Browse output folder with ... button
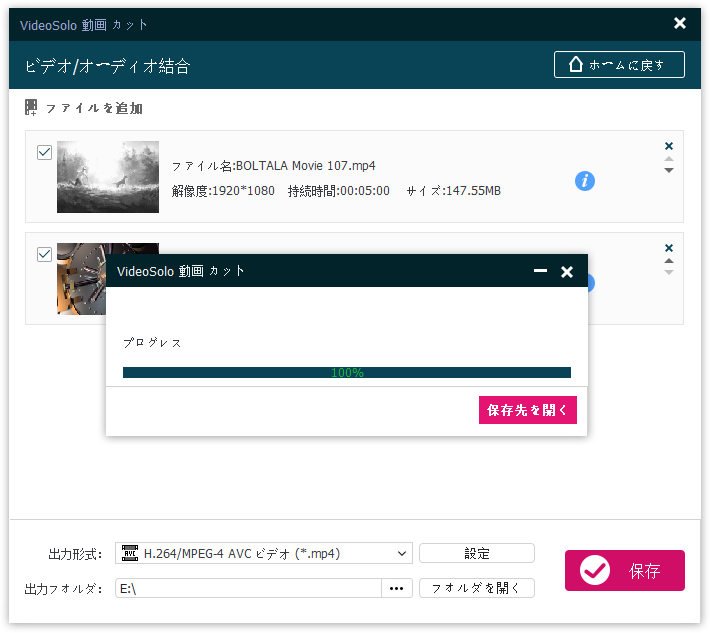 click(x=397, y=588)
